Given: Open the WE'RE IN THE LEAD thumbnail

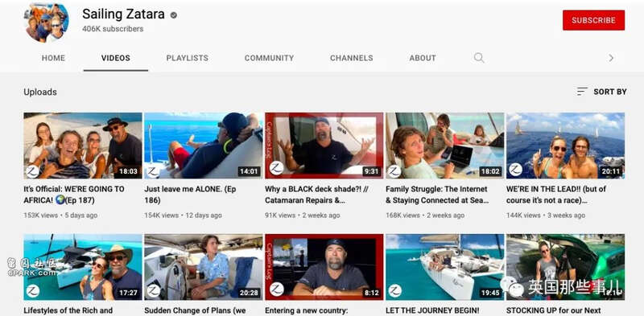Looking at the screenshot, I should tap(565, 146).
